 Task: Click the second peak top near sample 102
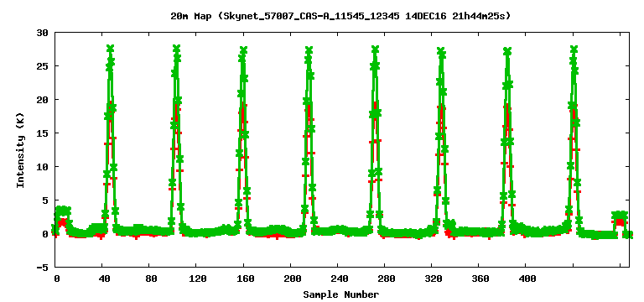pyautogui.click(x=177, y=49)
